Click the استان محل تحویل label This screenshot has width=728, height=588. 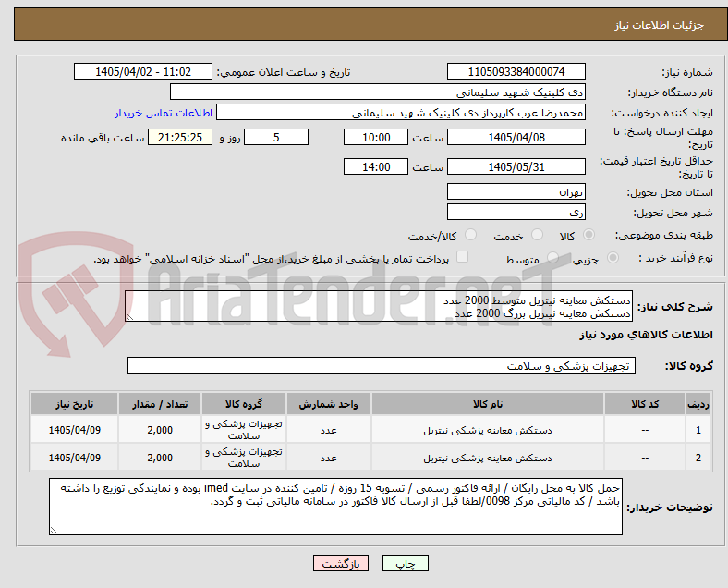click(670, 192)
